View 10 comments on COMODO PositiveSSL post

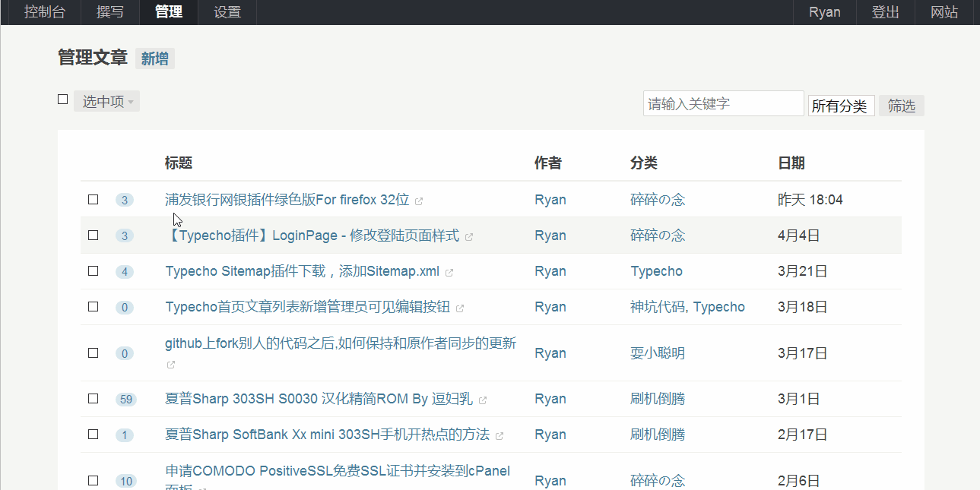tap(126, 481)
